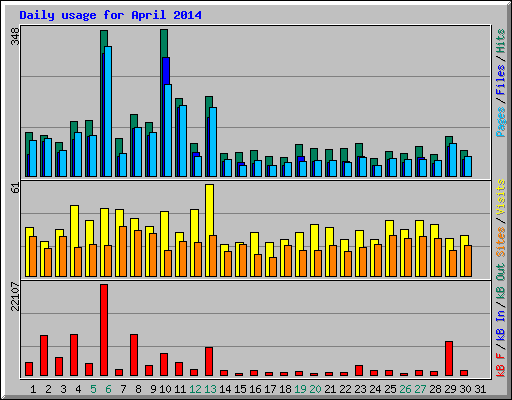Click green weekend day 13 label

(x=210, y=389)
